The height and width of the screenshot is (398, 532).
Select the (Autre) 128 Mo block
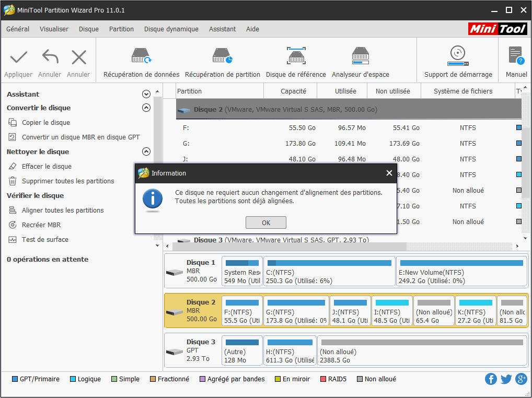pos(242,351)
